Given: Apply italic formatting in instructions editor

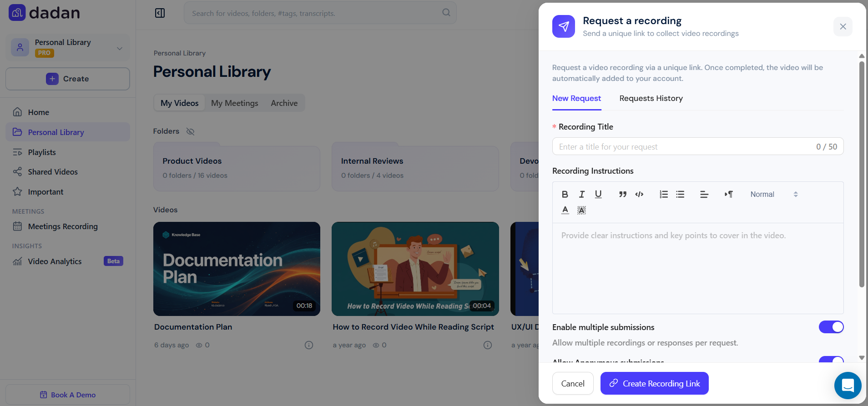Looking at the screenshot, I should click(581, 194).
